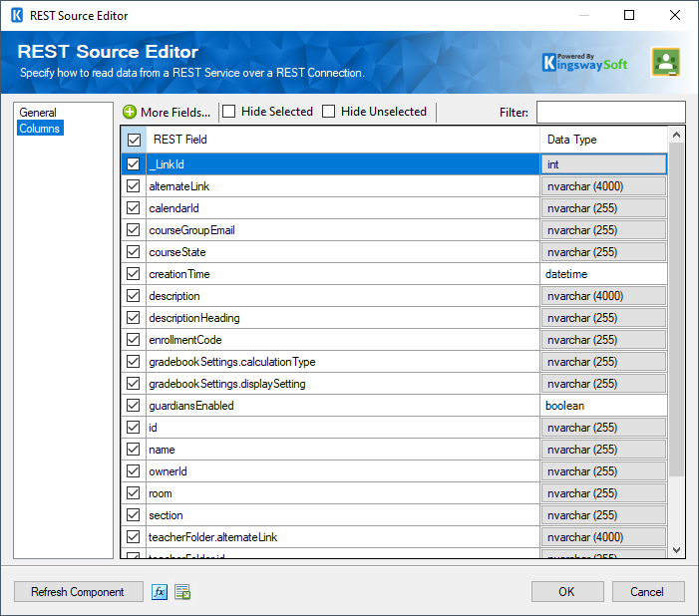Open data type dropdown for alternateLink
699x616 pixels.
click(x=603, y=185)
